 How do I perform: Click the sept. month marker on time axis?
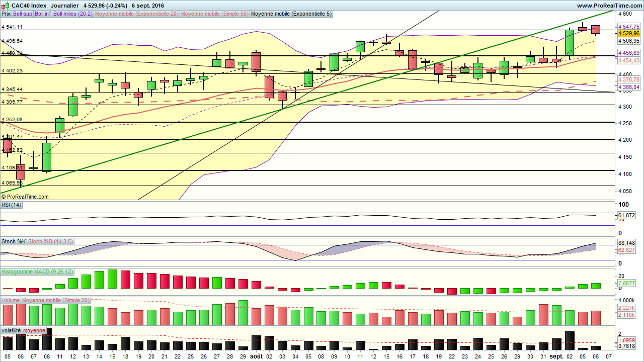click(x=556, y=356)
